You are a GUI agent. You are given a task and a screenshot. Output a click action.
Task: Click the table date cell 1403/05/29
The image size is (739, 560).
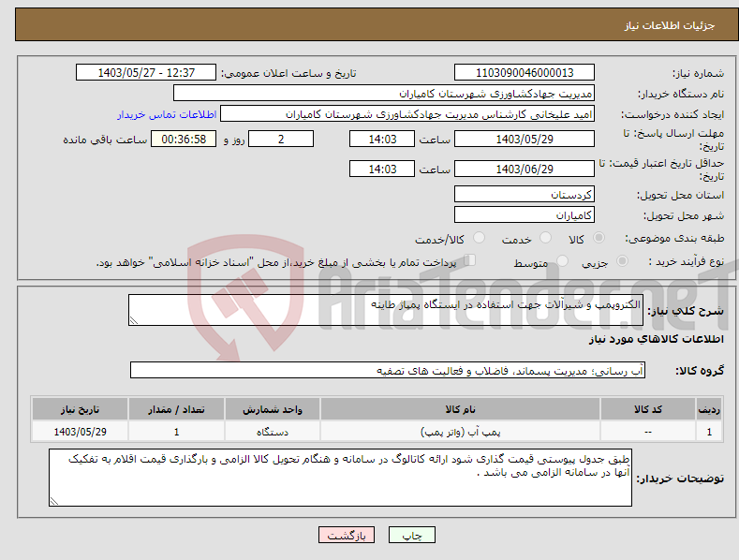[x=81, y=432]
